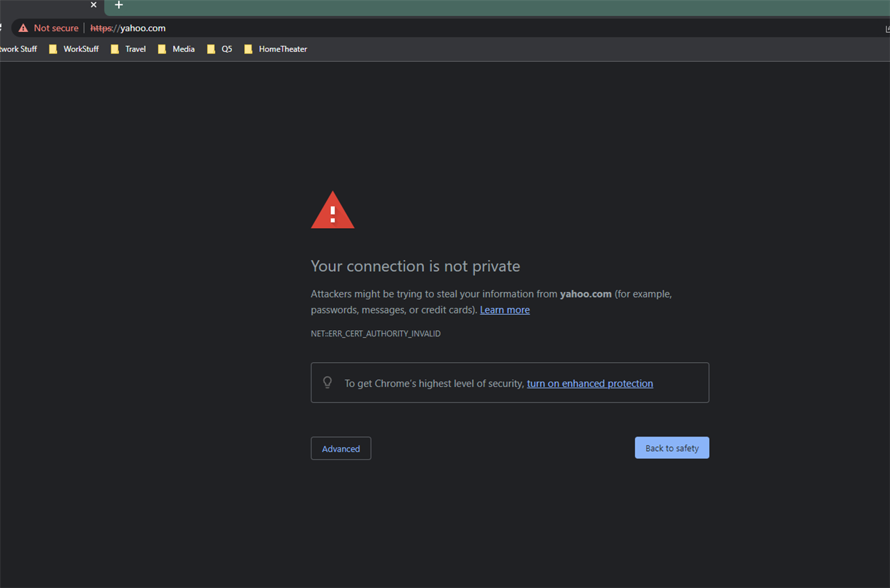Click turn on enhanced protection link
890x588 pixels.
590,383
